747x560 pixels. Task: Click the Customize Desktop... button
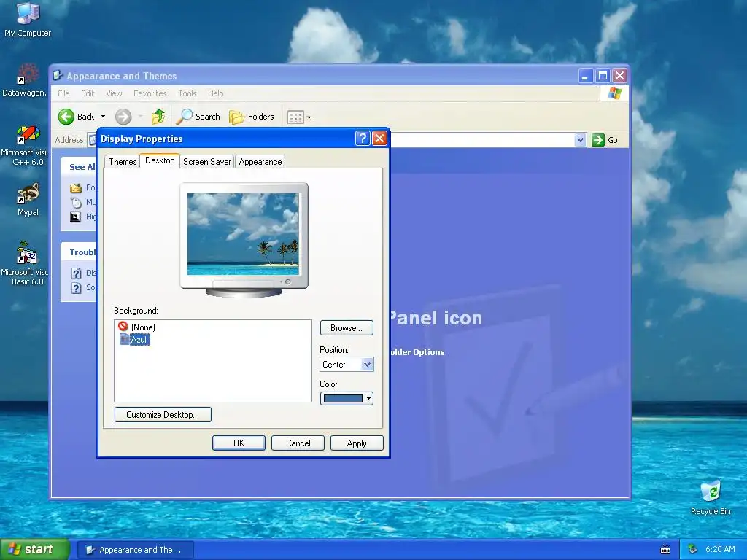click(163, 415)
